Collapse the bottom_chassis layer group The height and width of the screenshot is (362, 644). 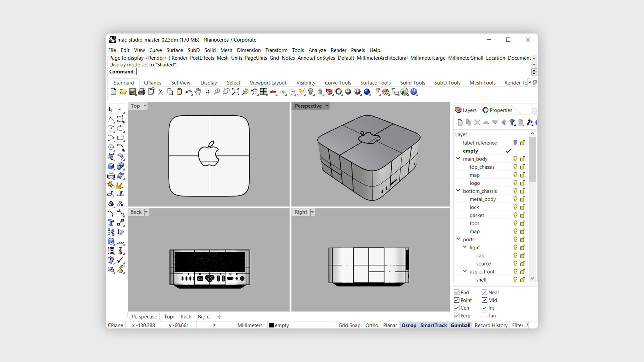(x=458, y=191)
